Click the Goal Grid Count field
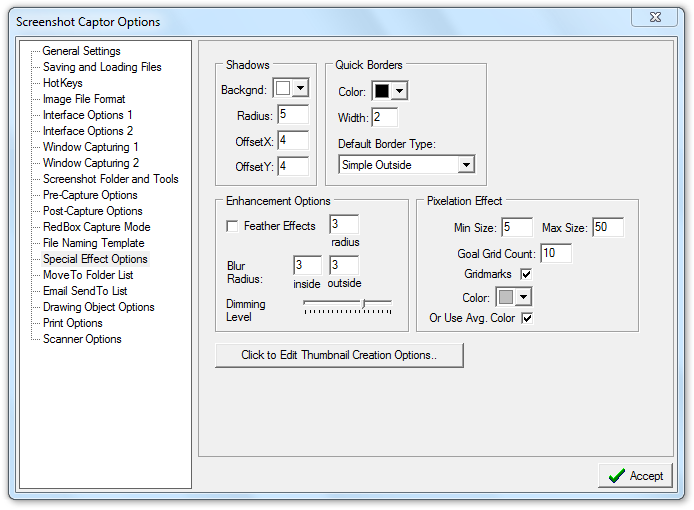This screenshot has height=510, width=694. pyautogui.click(x=556, y=253)
